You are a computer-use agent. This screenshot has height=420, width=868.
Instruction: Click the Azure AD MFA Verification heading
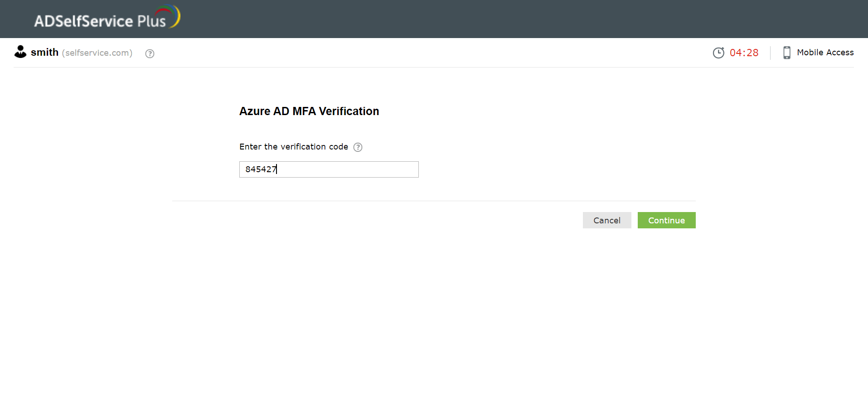coord(309,111)
